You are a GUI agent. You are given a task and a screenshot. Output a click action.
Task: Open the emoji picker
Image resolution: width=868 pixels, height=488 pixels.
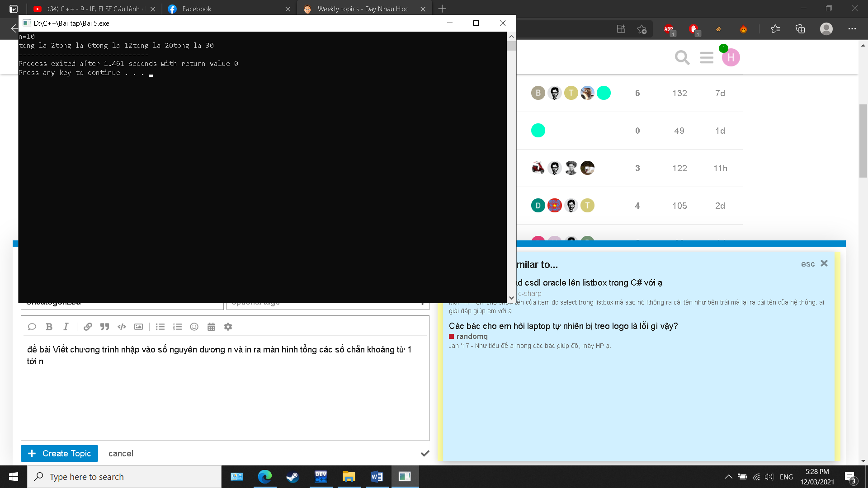[x=194, y=327]
